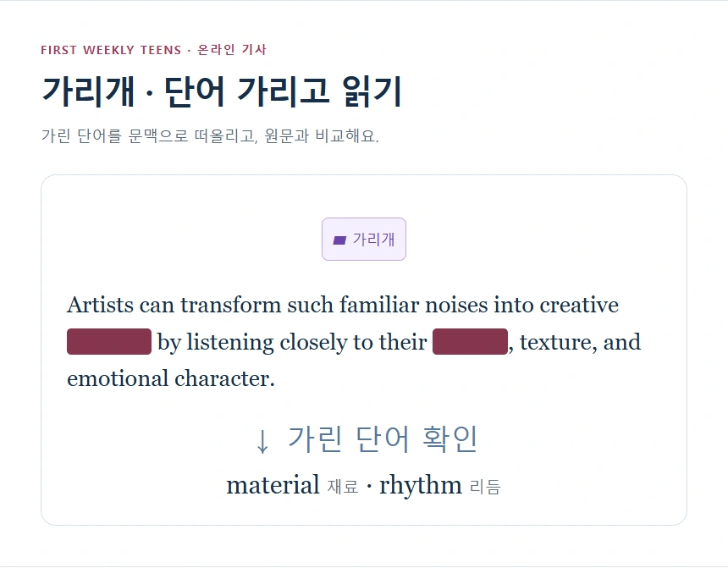728x568 pixels.
Task: Click the 가리개 toggle button
Action: (363, 240)
